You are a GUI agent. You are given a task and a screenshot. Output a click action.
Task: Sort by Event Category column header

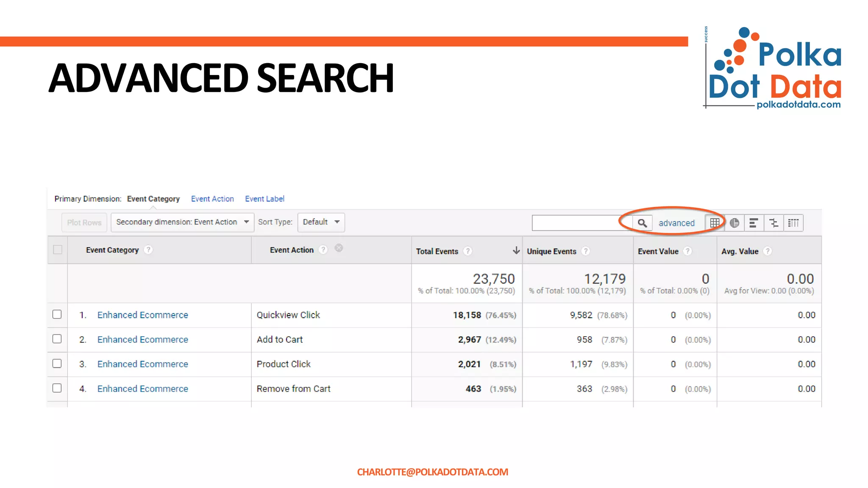tap(112, 250)
